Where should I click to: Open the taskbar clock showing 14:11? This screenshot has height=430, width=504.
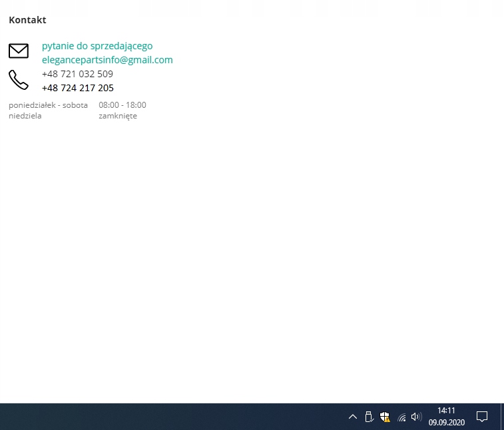(446, 411)
